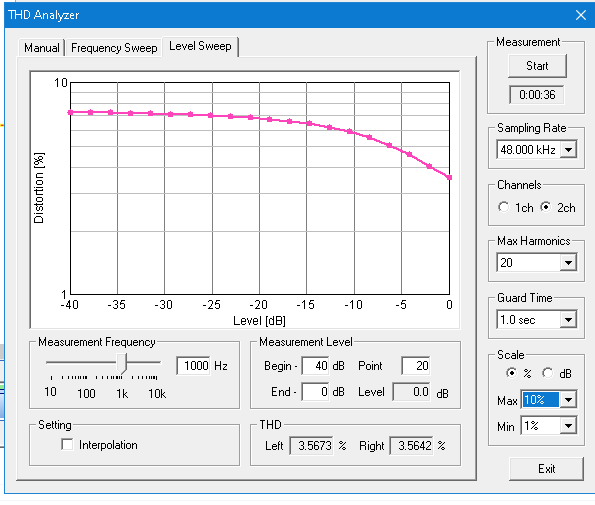This screenshot has width=595, height=505.
Task: Choose percent scale radio button
Action: click(x=511, y=373)
